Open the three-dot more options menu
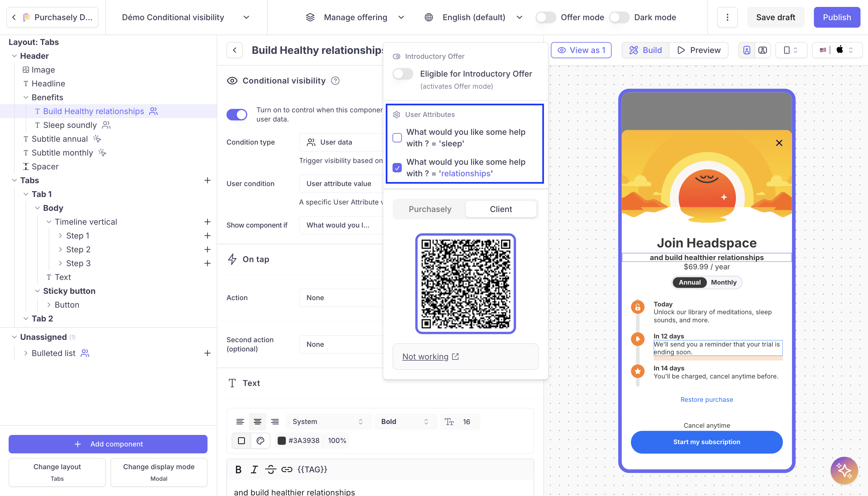The image size is (868, 496). tap(727, 17)
